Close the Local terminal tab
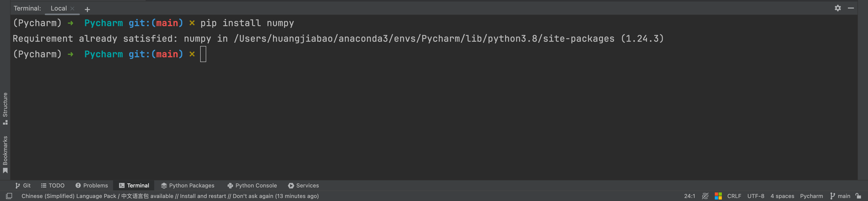The image size is (868, 201). (x=72, y=9)
